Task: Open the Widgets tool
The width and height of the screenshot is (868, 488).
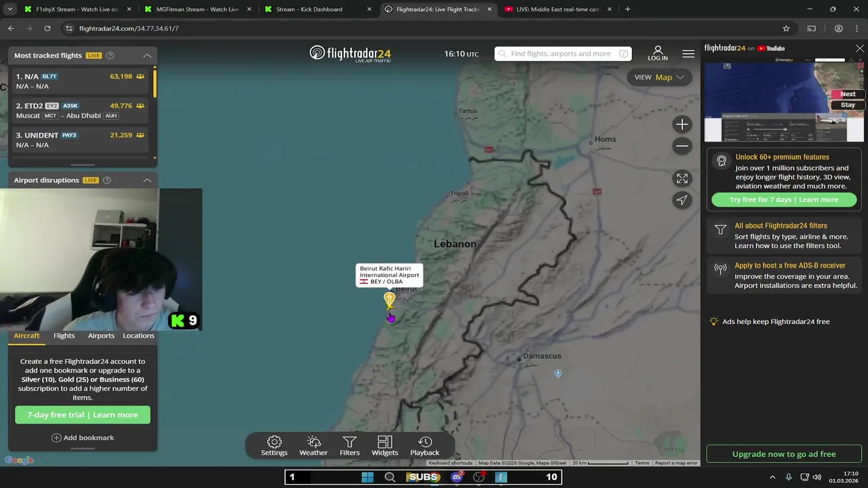Action: (x=384, y=446)
